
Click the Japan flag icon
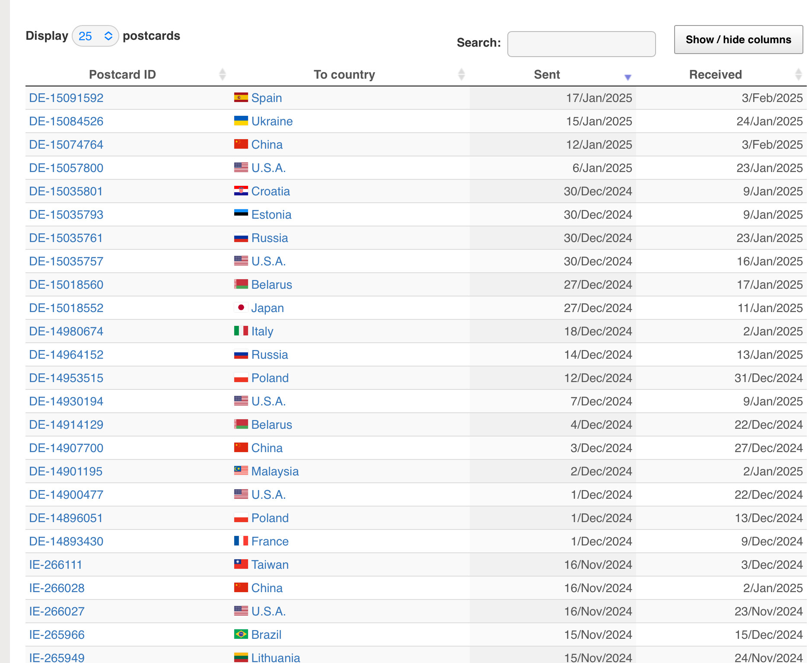[241, 307]
